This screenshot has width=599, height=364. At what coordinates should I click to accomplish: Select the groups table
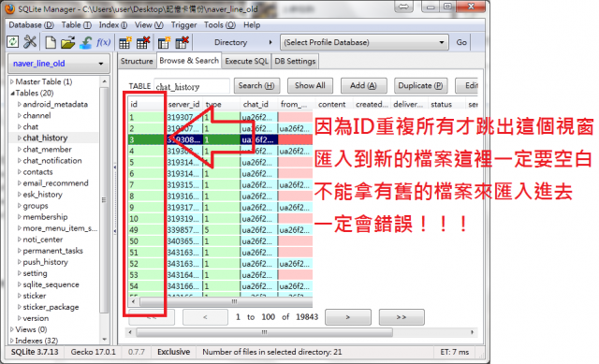click(36, 206)
